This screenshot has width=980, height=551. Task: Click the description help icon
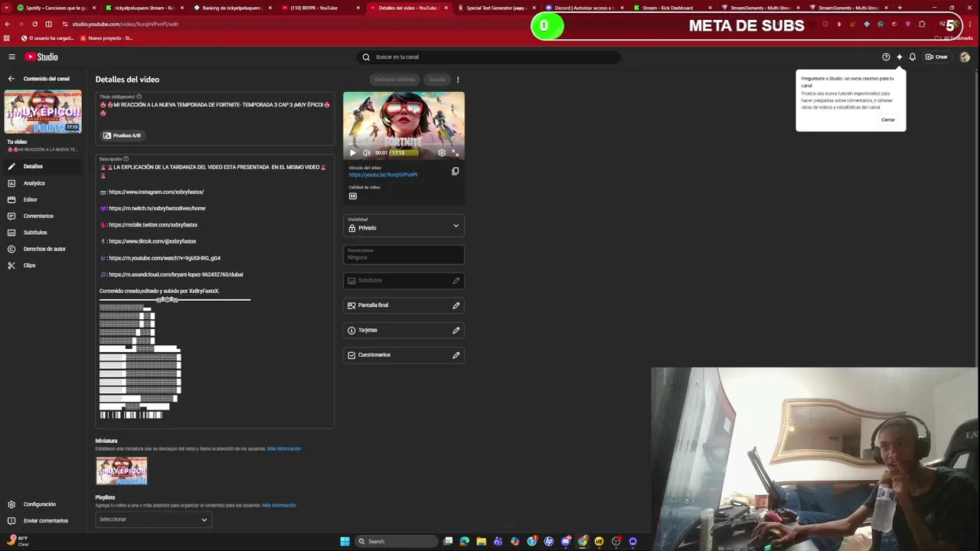(x=126, y=158)
